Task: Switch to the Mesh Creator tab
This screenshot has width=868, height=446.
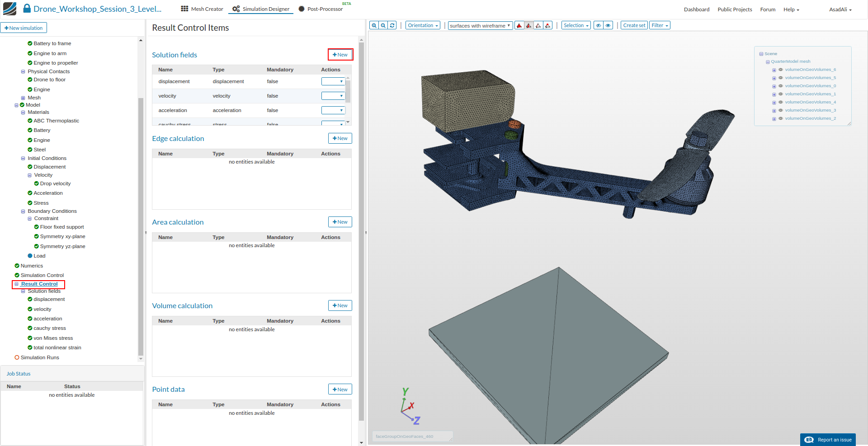Action: [202, 9]
